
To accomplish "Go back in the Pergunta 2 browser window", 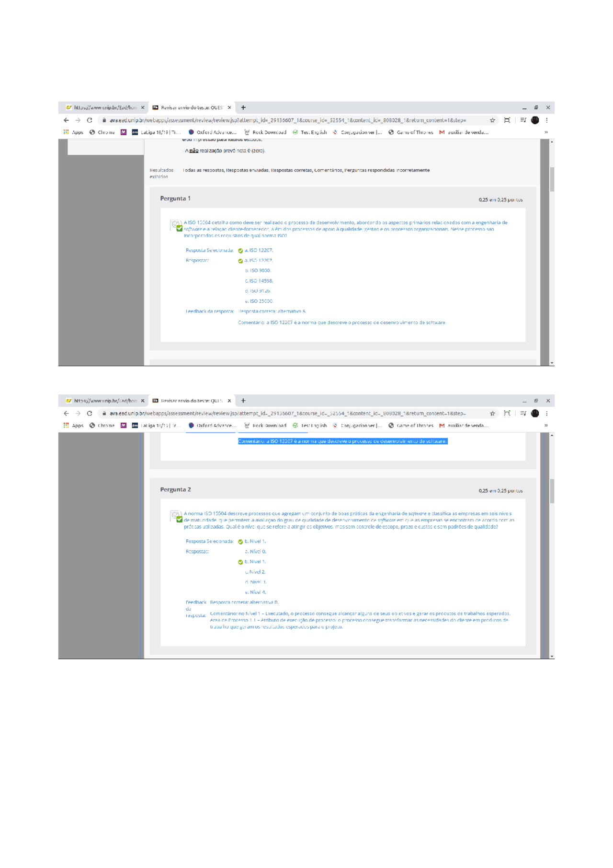I will coord(66,413).
